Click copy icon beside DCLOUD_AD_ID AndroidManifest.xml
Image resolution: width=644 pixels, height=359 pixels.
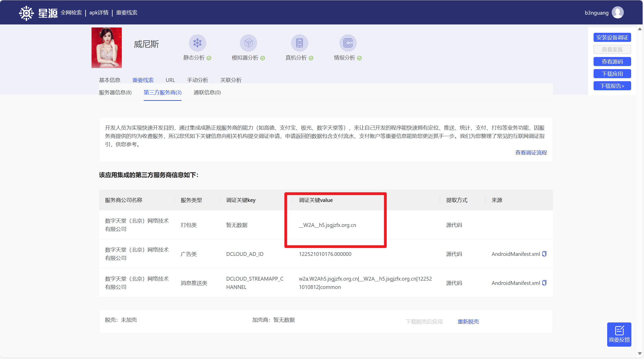click(x=544, y=254)
